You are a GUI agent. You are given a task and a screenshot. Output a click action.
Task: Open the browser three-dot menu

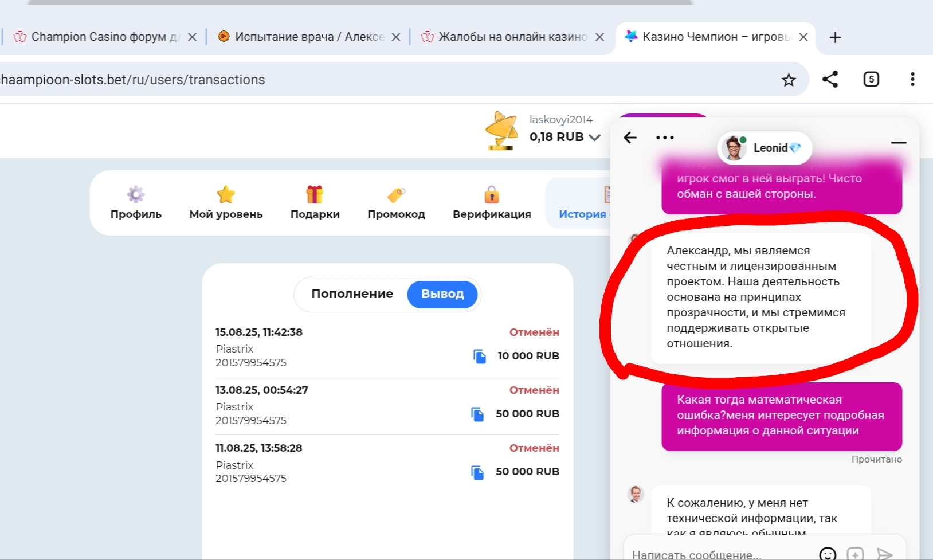click(912, 79)
